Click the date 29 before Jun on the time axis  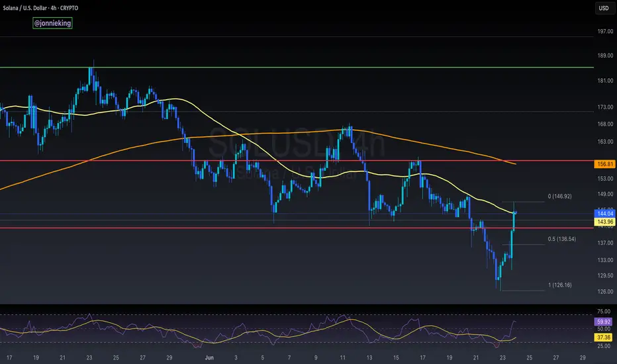click(x=169, y=357)
